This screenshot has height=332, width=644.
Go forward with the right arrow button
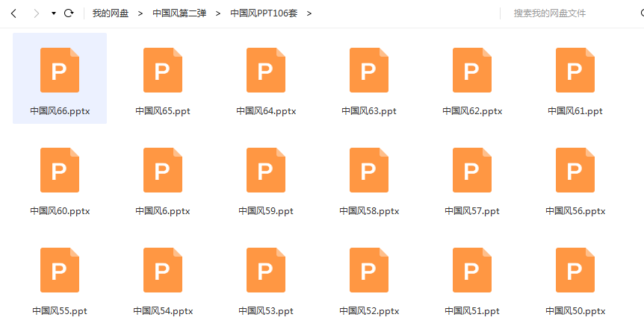[36, 13]
